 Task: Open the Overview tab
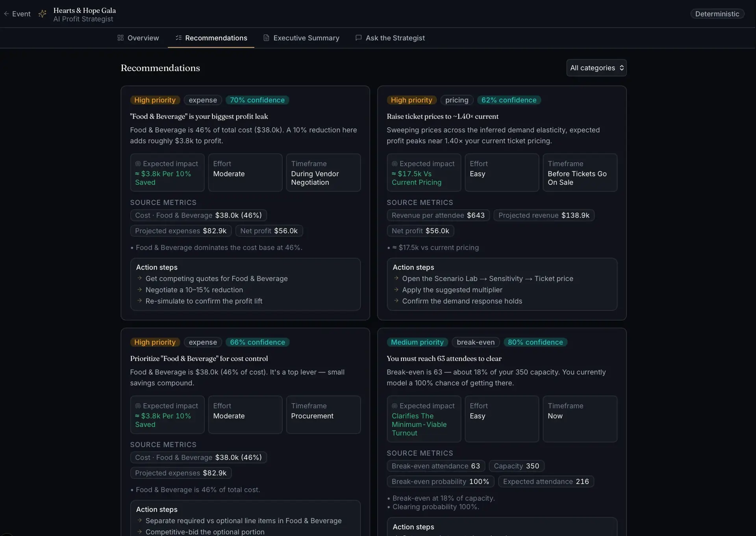pyautogui.click(x=138, y=38)
